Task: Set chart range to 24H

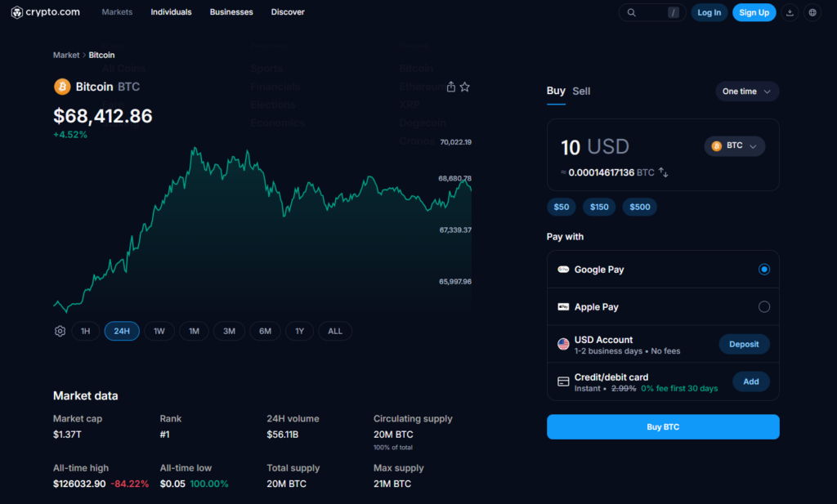Action: 122,331
